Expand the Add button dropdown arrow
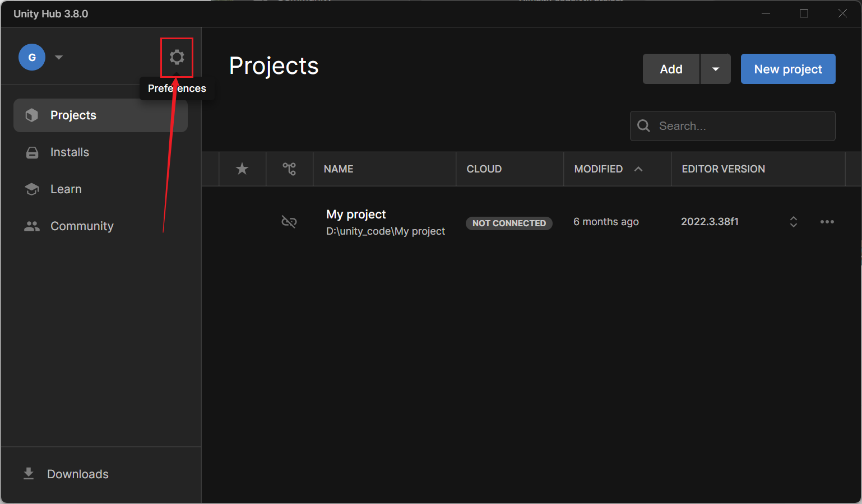The image size is (862, 504). click(x=716, y=69)
